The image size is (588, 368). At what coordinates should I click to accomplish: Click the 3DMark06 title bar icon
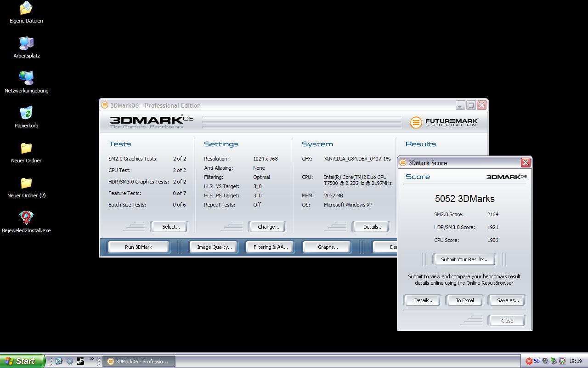[x=105, y=105]
